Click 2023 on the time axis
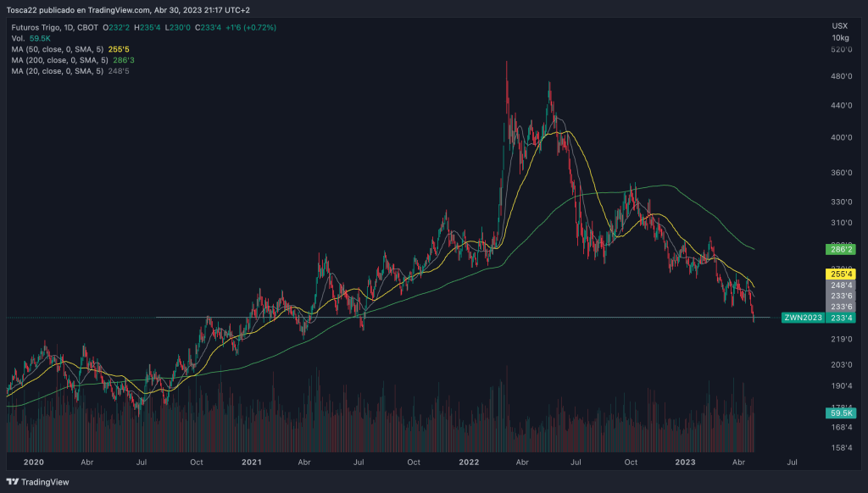The height and width of the screenshot is (493, 868). coord(685,463)
